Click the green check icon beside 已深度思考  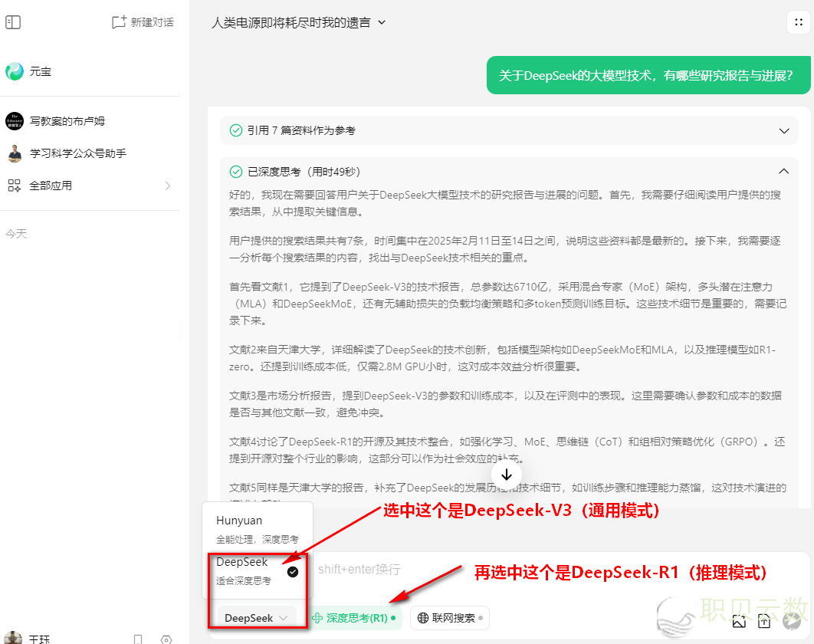[235, 172]
